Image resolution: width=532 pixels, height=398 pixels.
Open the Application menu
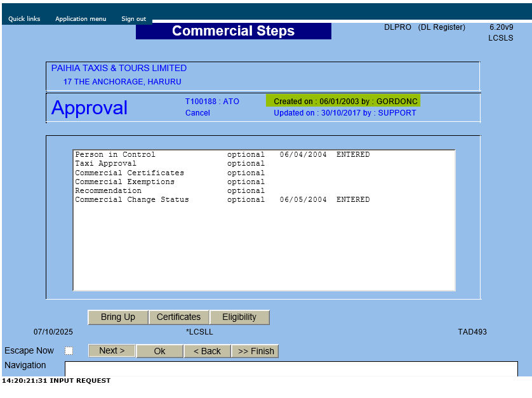[81, 19]
